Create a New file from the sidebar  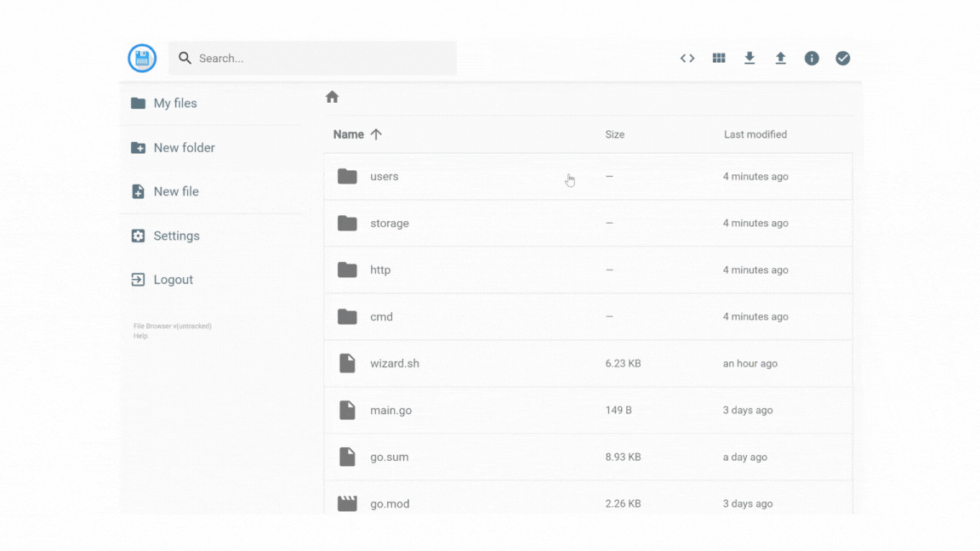[x=175, y=192]
